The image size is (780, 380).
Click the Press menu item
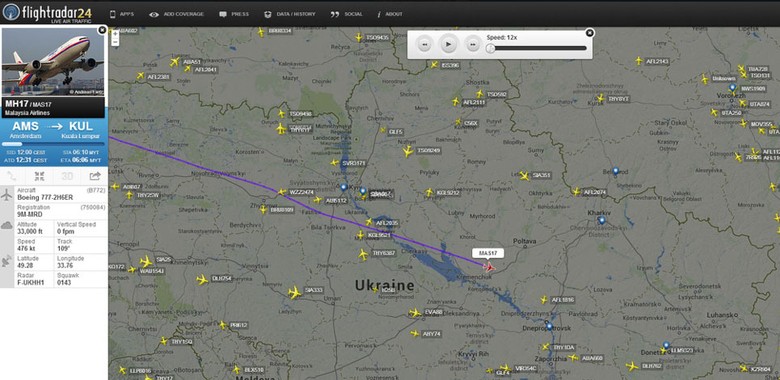(x=234, y=14)
